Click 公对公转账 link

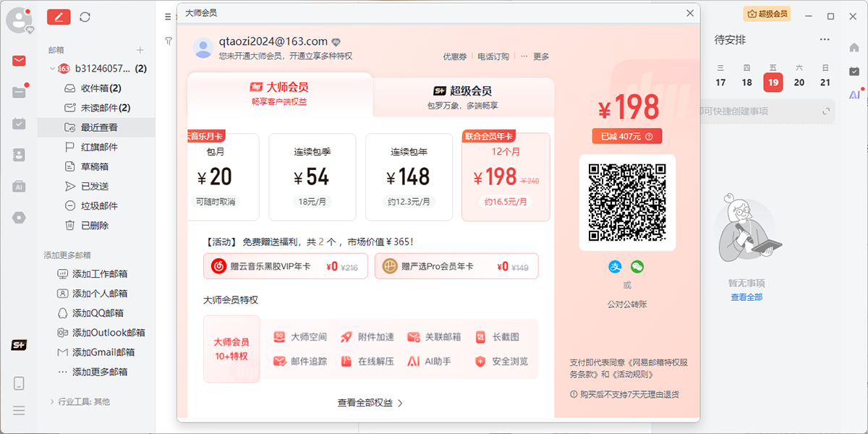(627, 305)
